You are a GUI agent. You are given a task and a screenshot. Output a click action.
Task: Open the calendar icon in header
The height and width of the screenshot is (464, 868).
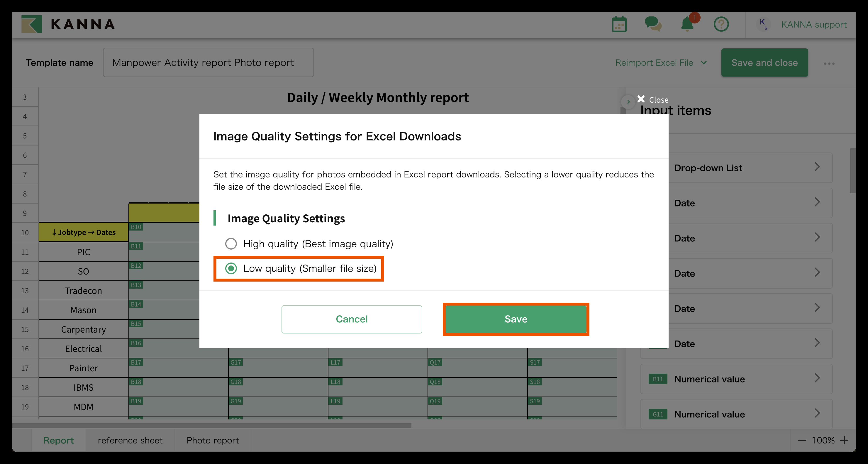[619, 24]
